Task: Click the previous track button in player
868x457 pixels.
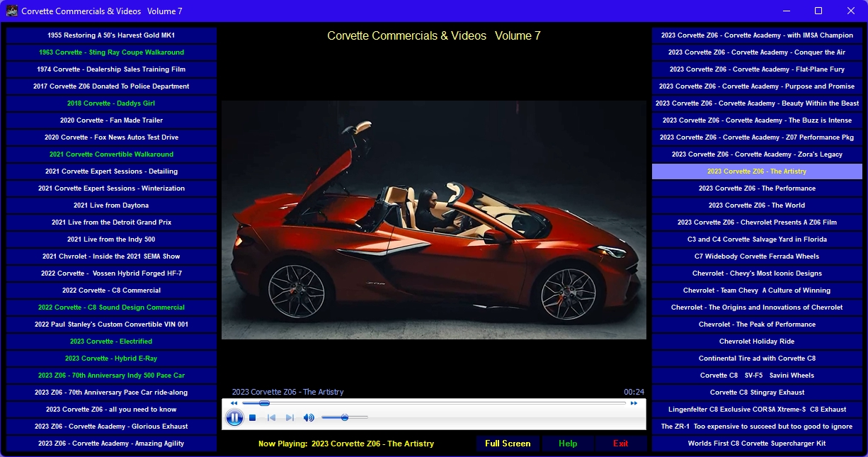Action: coord(271,418)
